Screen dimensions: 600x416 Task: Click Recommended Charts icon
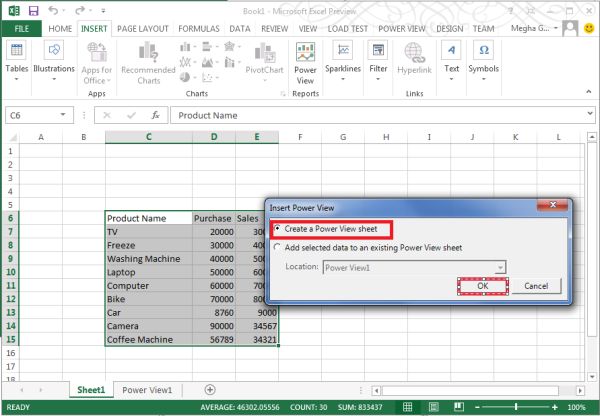tap(148, 52)
